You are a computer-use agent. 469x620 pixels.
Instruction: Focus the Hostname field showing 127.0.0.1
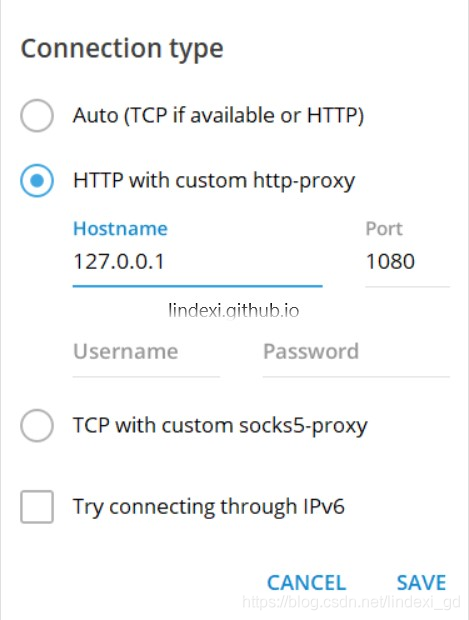tap(197, 262)
